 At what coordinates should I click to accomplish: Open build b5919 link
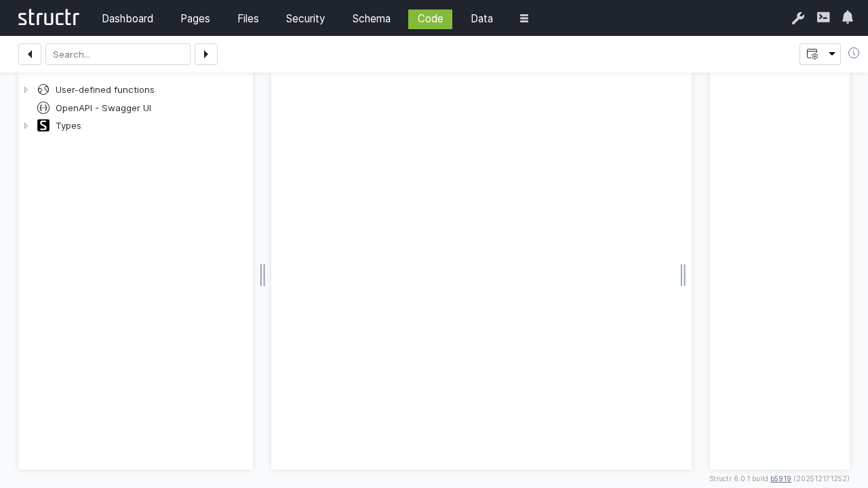[x=781, y=479]
